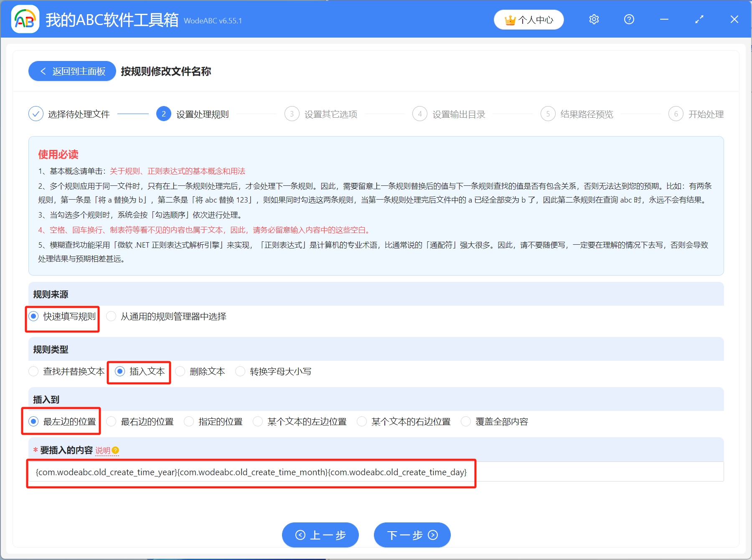Image resolution: width=752 pixels, height=560 pixels.
Task: Open 个人中心 via the crown icon
Action: [528, 19]
